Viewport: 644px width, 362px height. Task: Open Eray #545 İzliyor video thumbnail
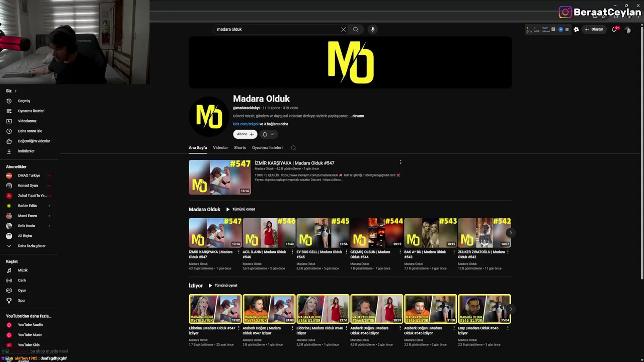pyautogui.click(x=485, y=309)
